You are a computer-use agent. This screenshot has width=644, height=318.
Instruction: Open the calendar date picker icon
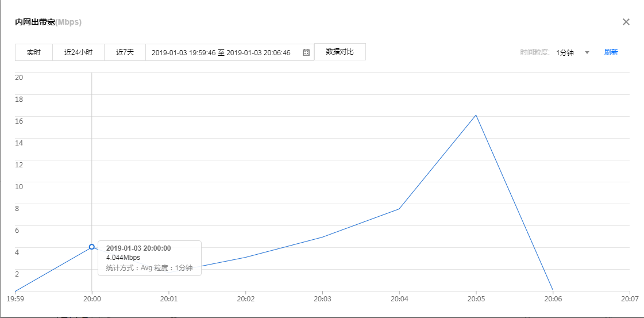(x=306, y=52)
